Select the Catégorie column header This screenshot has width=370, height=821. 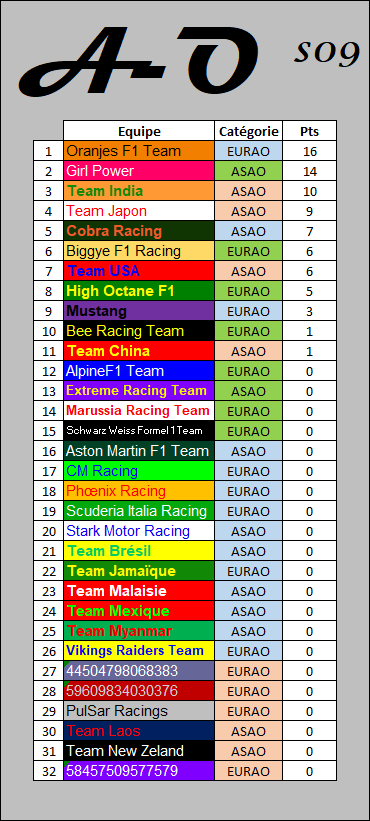(x=249, y=131)
